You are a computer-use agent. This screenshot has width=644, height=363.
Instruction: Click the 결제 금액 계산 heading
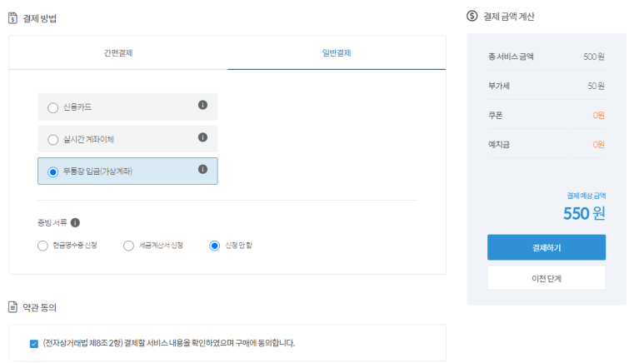[x=509, y=17]
